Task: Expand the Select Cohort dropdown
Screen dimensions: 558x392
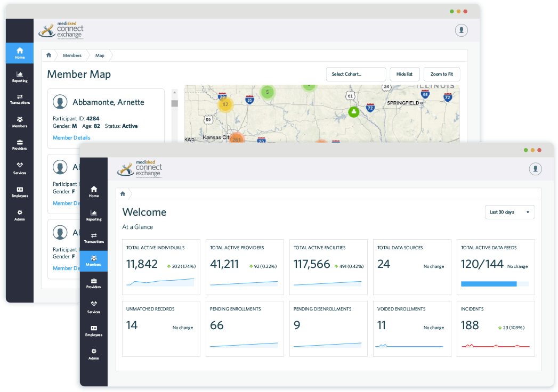Action: tap(355, 74)
